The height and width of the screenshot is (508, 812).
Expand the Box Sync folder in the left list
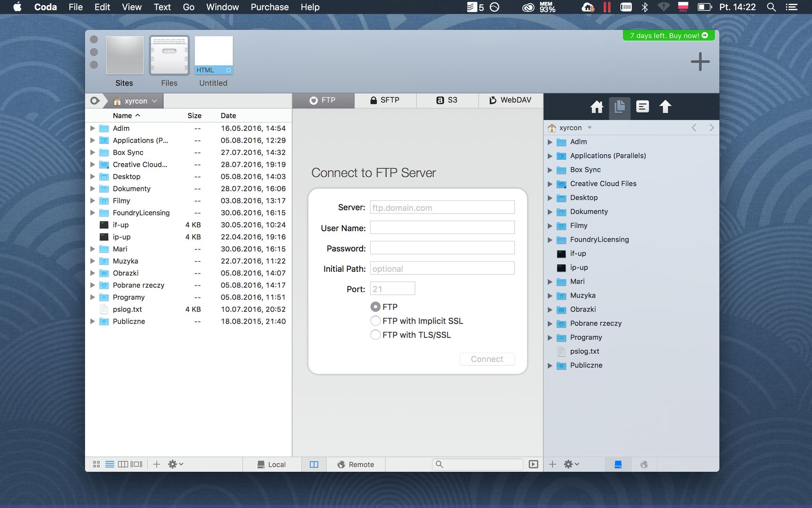93,152
